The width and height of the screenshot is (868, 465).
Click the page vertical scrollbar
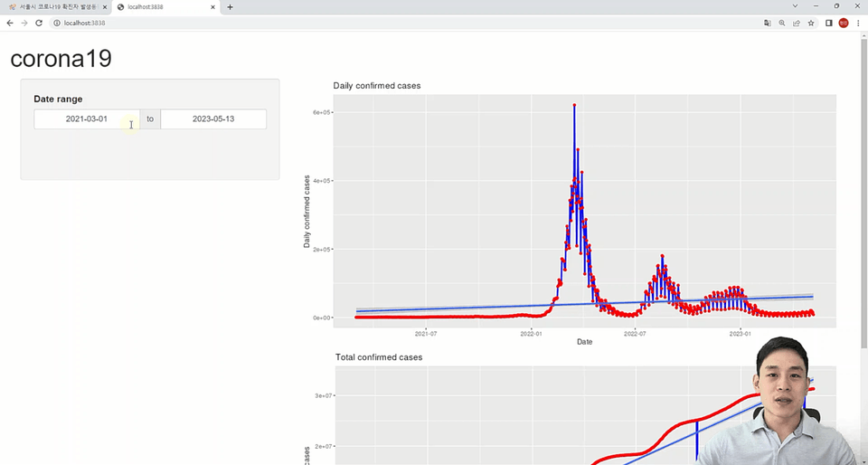[x=864, y=194]
